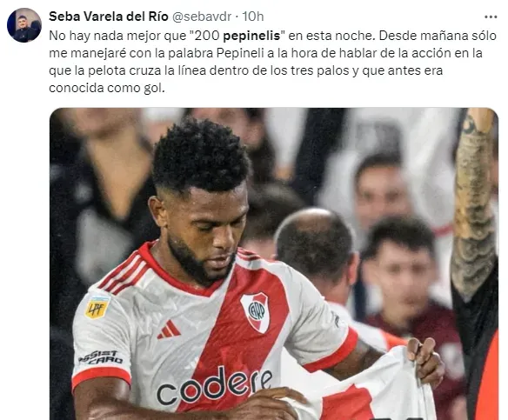Open the tweet via the 10h timestamp

253,17
